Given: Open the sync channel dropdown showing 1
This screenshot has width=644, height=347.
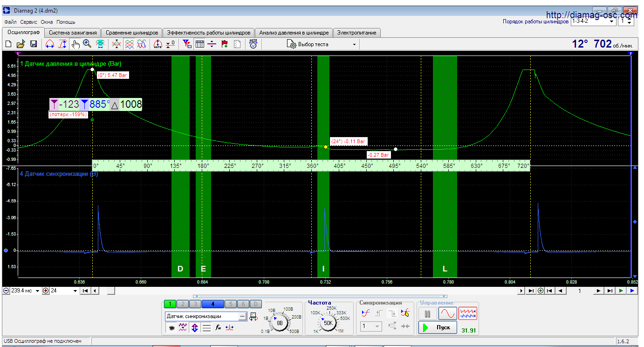Looking at the screenshot, I should click(x=371, y=326).
